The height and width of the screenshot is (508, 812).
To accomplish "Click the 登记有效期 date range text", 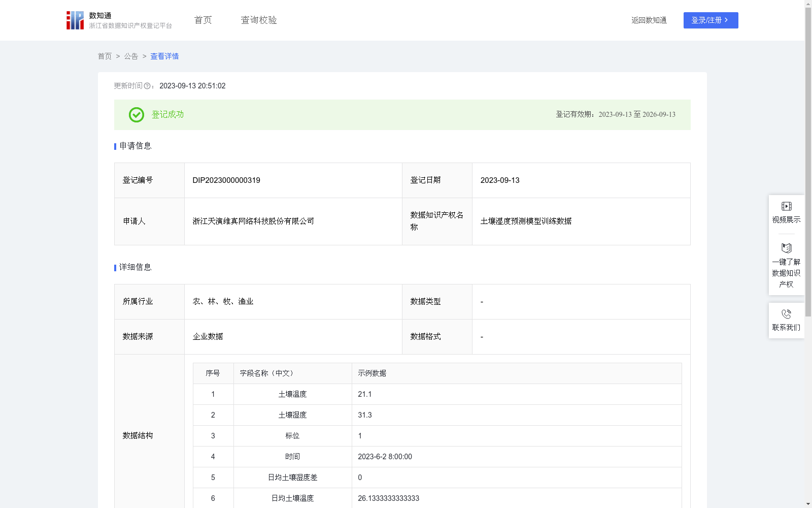I will [x=616, y=115].
